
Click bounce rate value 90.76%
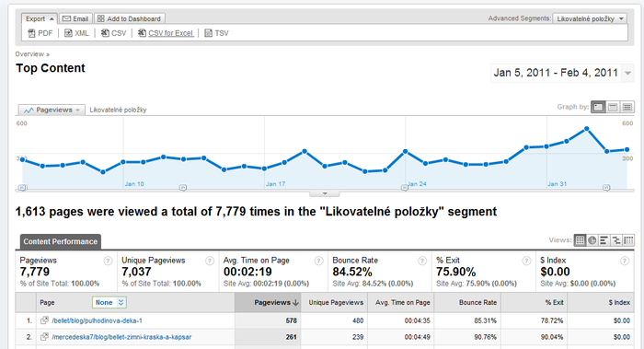tap(485, 337)
